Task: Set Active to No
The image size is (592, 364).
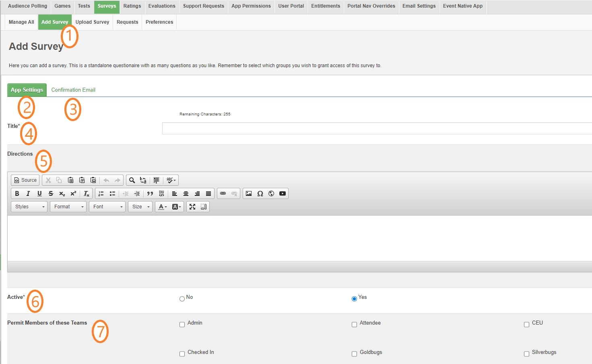Action: coord(182,299)
